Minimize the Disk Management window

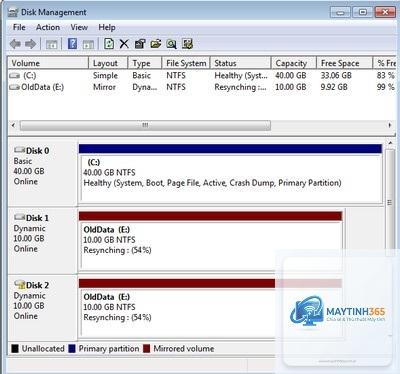click(340, 12)
